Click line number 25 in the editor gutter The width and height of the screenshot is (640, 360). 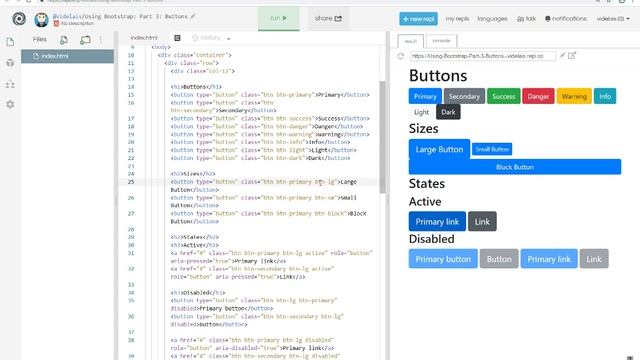(131, 182)
